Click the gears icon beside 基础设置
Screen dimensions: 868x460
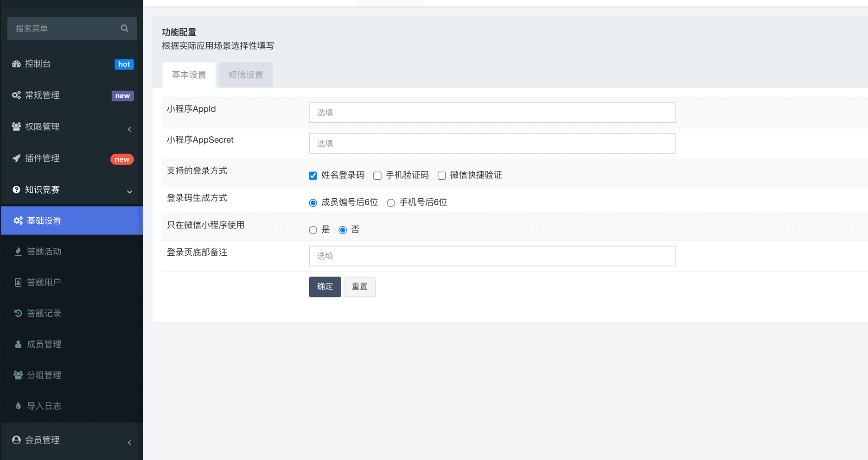18,221
